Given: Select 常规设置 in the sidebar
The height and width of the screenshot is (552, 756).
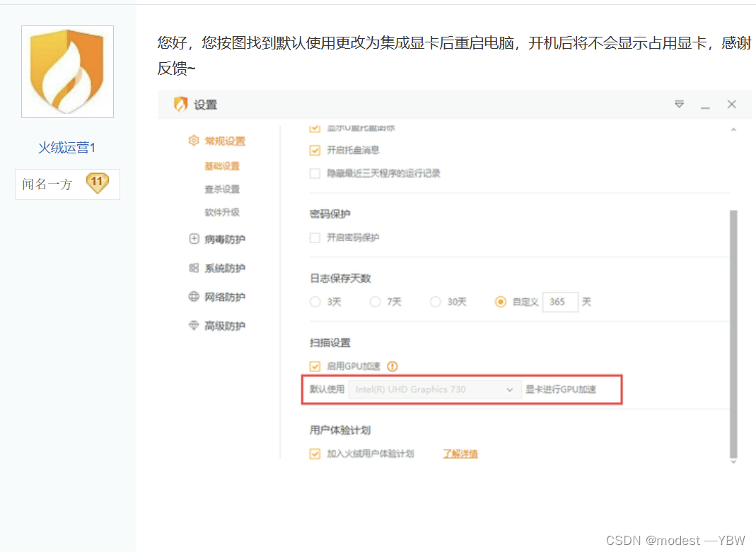Looking at the screenshot, I should click(x=225, y=141).
